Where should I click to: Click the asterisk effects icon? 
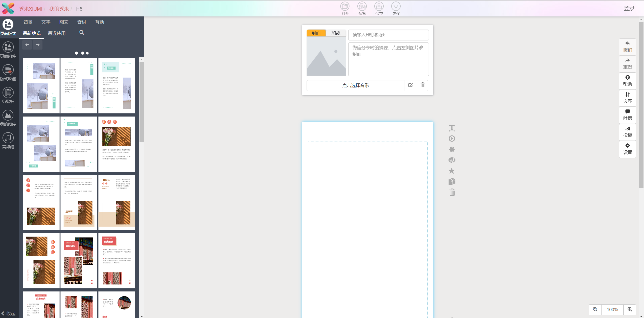pos(452,149)
